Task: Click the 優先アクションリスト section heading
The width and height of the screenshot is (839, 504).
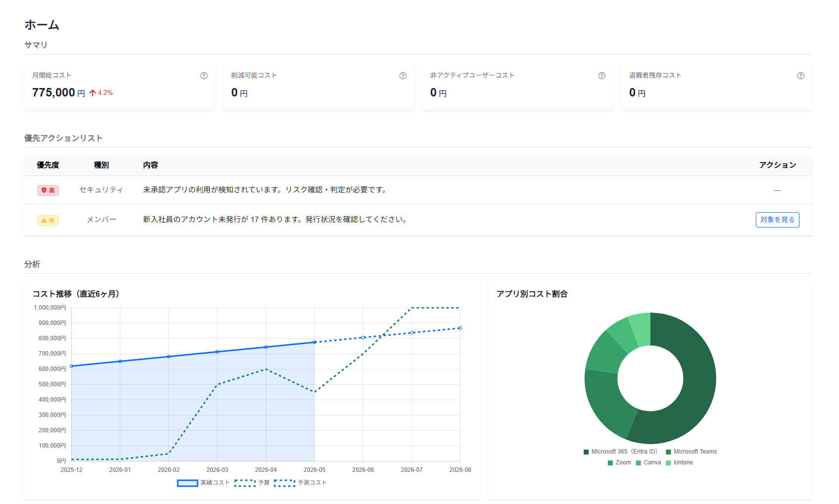Action: coord(63,138)
